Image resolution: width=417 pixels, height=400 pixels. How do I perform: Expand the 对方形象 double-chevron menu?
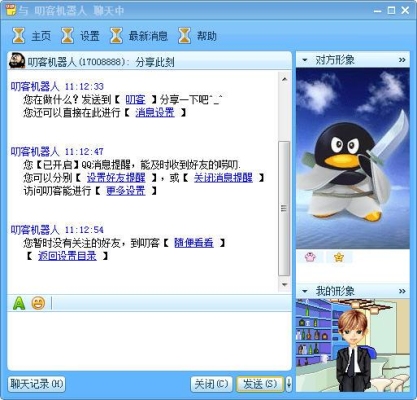pyautogui.click(x=402, y=60)
